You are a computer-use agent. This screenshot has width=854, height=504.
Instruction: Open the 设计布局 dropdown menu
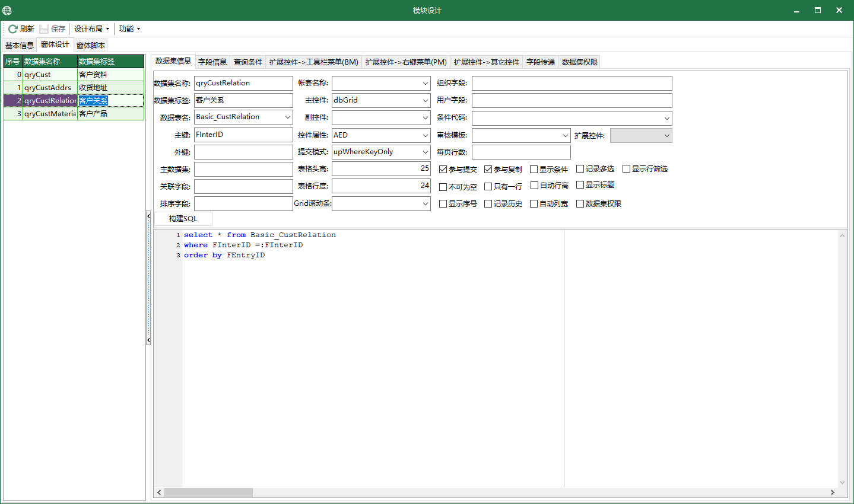click(x=91, y=28)
